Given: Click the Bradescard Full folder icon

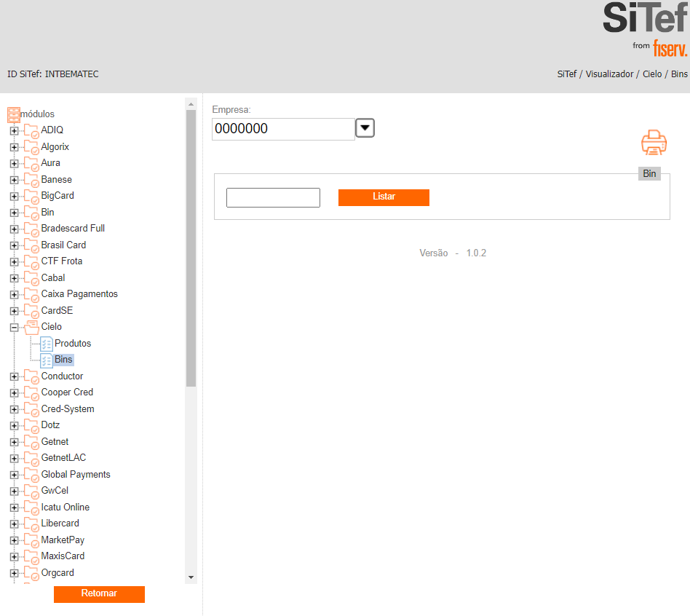Looking at the screenshot, I should tap(31, 229).
